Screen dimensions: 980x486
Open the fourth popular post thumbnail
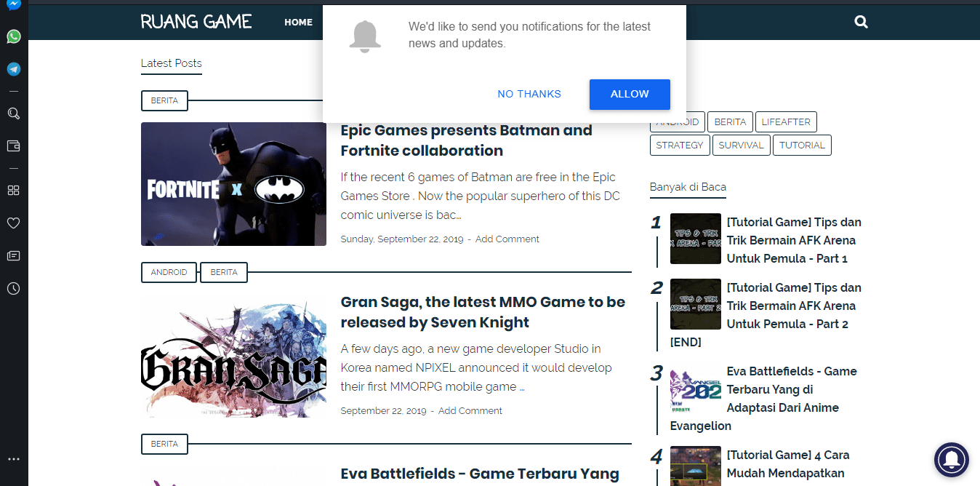696,466
